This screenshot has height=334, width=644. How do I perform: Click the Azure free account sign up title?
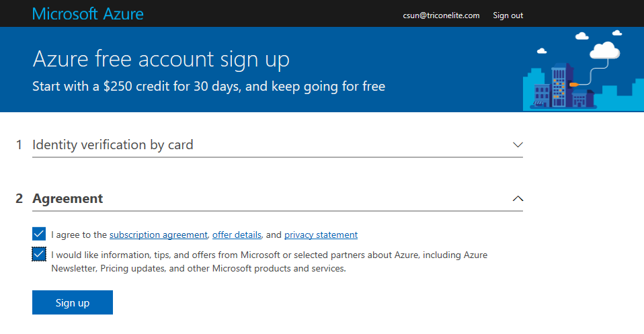(161, 59)
